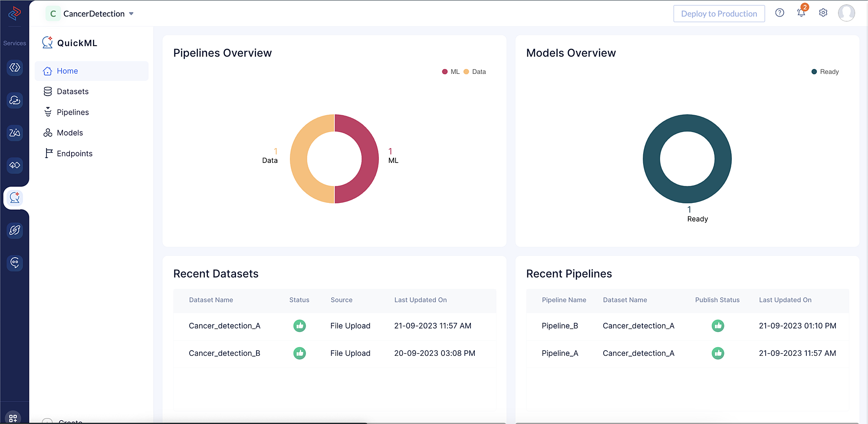Click the user profile avatar
Screen dimensions: 868x424
(846, 13)
